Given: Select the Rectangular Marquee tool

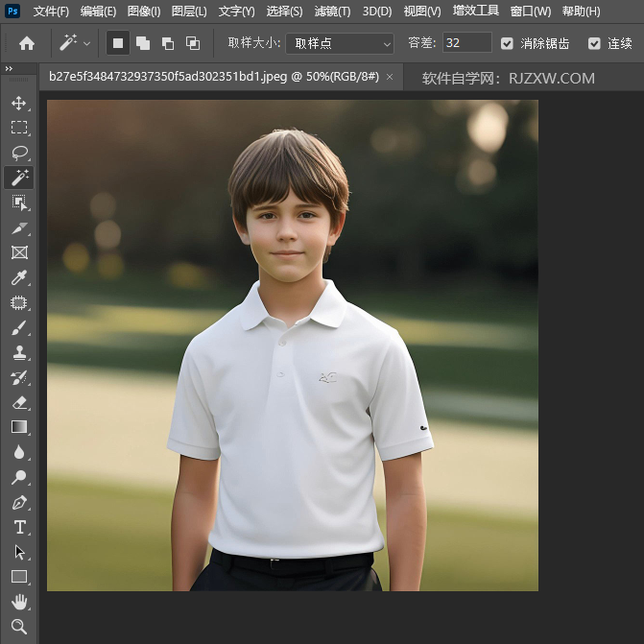Looking at the screenshot, I should pos(19,128).
